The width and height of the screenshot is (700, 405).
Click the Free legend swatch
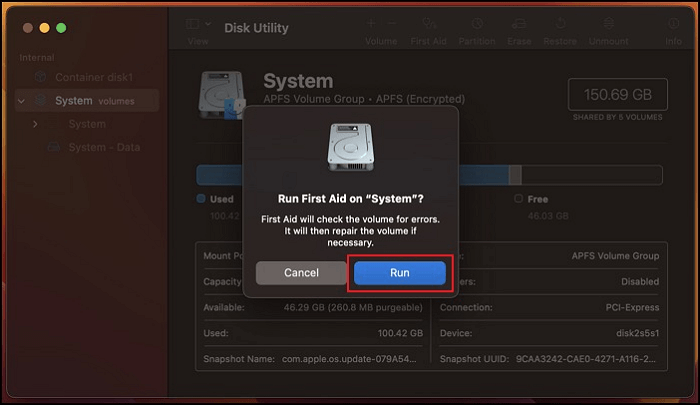tap(518, 198)
